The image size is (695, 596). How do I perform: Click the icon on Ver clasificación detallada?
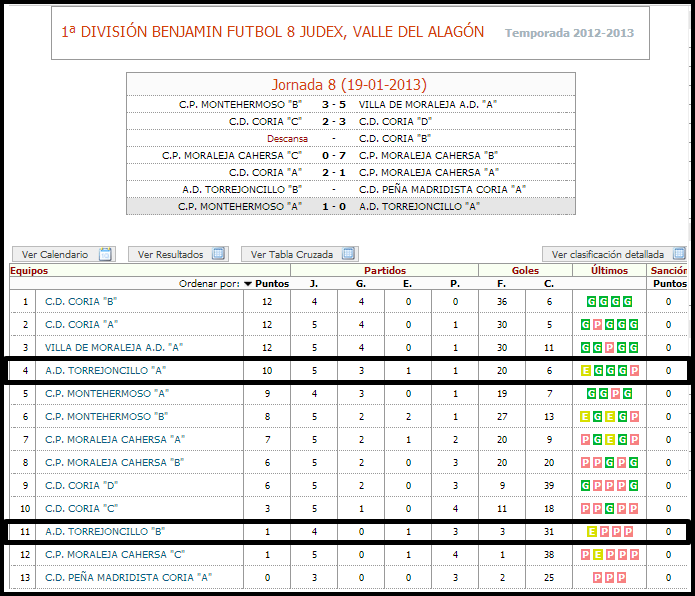(679, 254)
